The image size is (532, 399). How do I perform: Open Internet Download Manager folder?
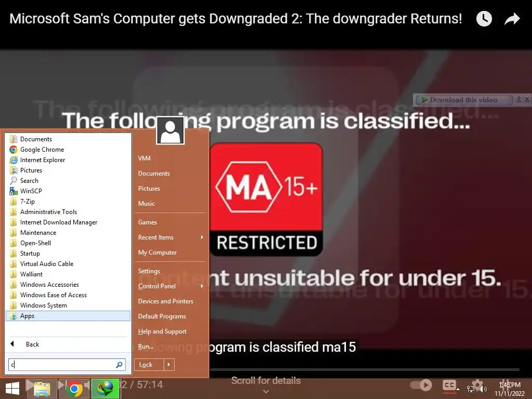68,222
